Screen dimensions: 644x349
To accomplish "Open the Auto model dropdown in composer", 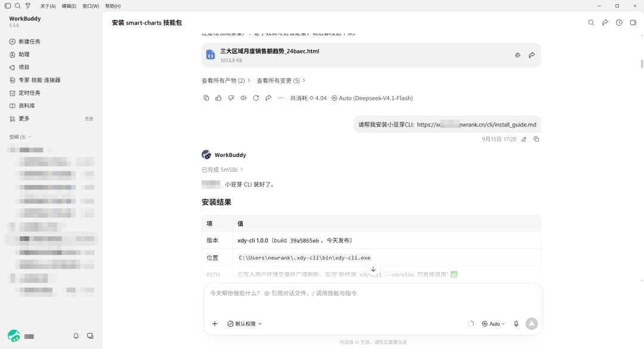I will tap(493, 324).
